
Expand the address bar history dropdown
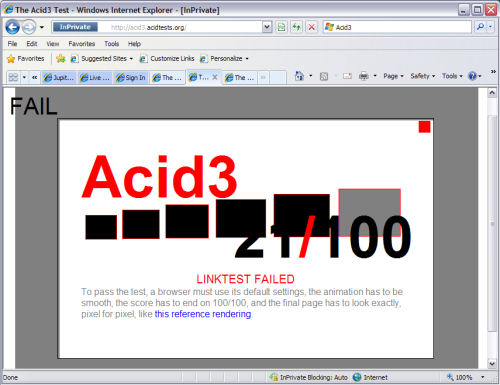pos(267,27)
